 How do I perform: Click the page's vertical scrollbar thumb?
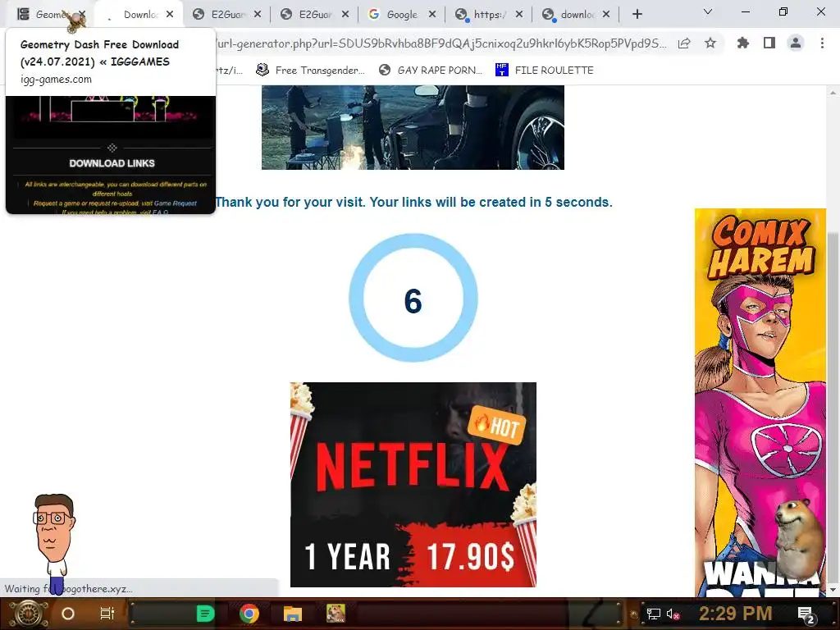pyautogui.click(x=832, y=407)
